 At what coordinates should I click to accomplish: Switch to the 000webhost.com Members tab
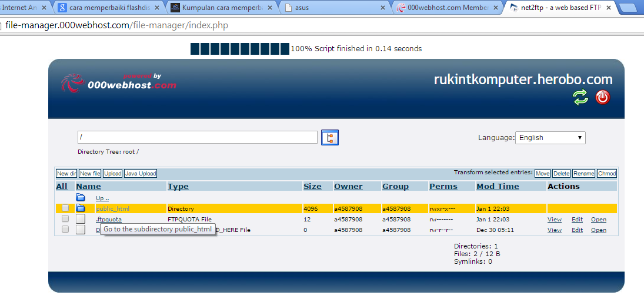[448, 8]
